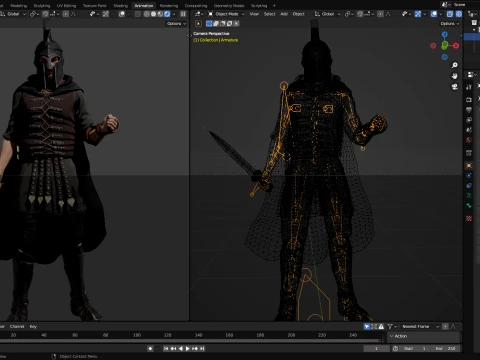
Task: Select the Animation workspace tab
Action: (144, 6)
